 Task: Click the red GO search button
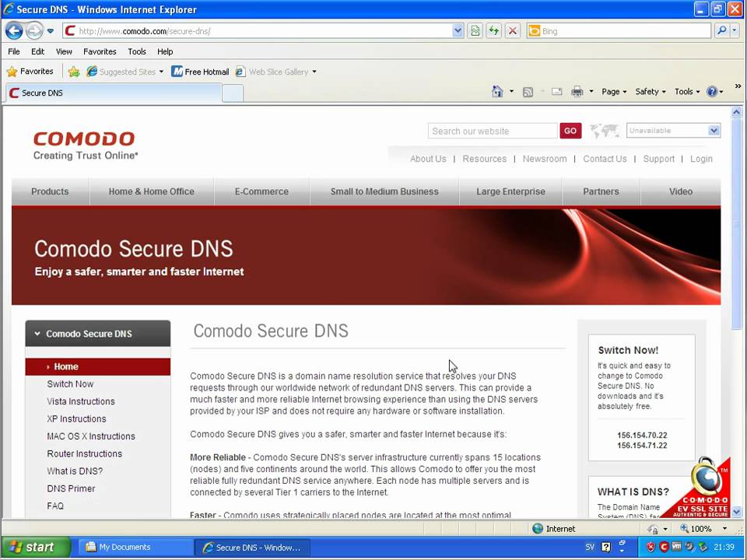(x=570, y=131)
